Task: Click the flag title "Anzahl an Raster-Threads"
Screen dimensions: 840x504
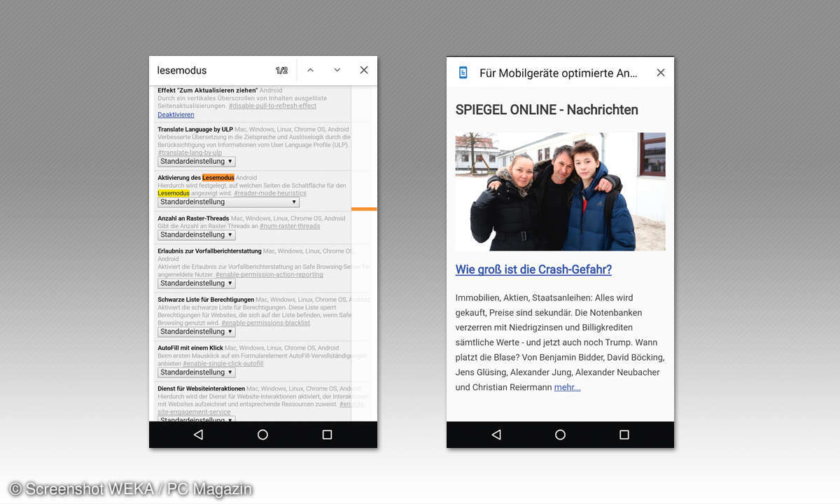Action: (193, 218)
